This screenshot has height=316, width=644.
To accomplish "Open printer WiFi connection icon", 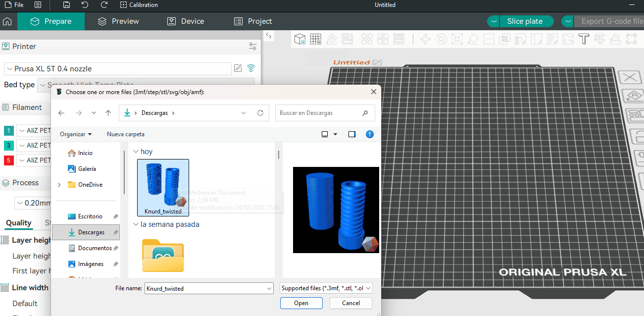I will 251,68.
